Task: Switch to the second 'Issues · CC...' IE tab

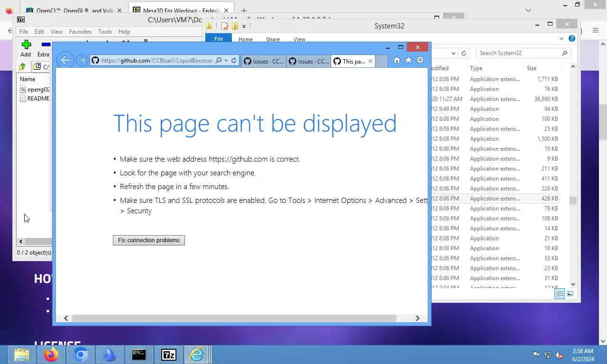Action: [309, 61]
